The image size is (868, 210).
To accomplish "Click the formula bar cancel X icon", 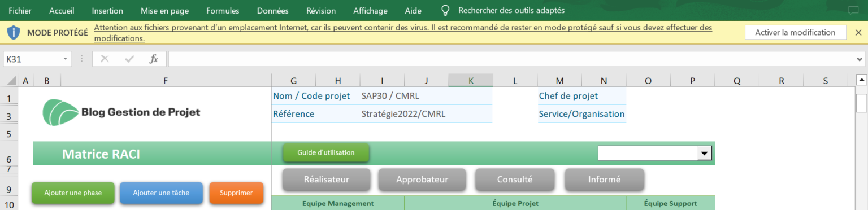I will (x=105, y=59).
